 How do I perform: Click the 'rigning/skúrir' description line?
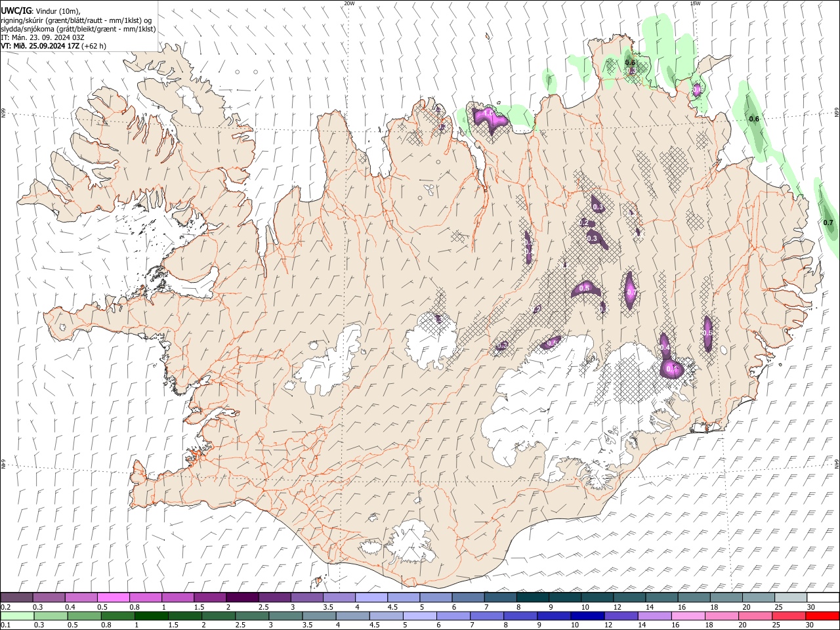(76, 20)
